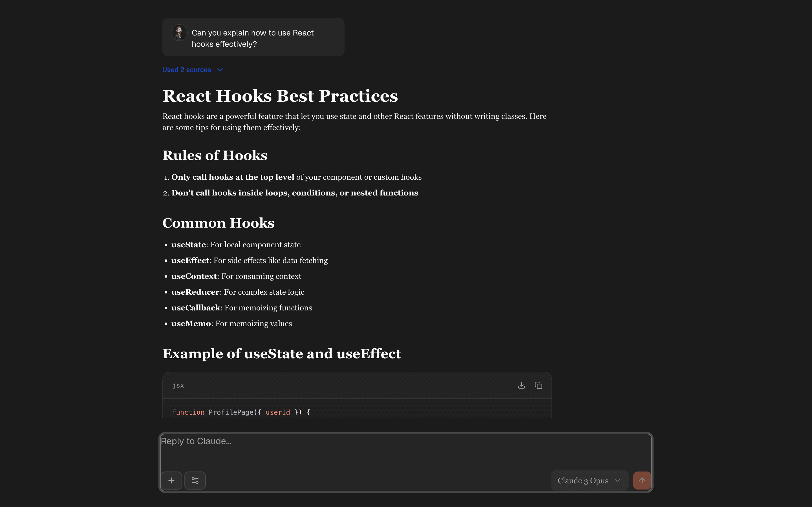Copy the jsx code snippet
The width and height of the screenshot is (812, 507).
click(538, 385)
